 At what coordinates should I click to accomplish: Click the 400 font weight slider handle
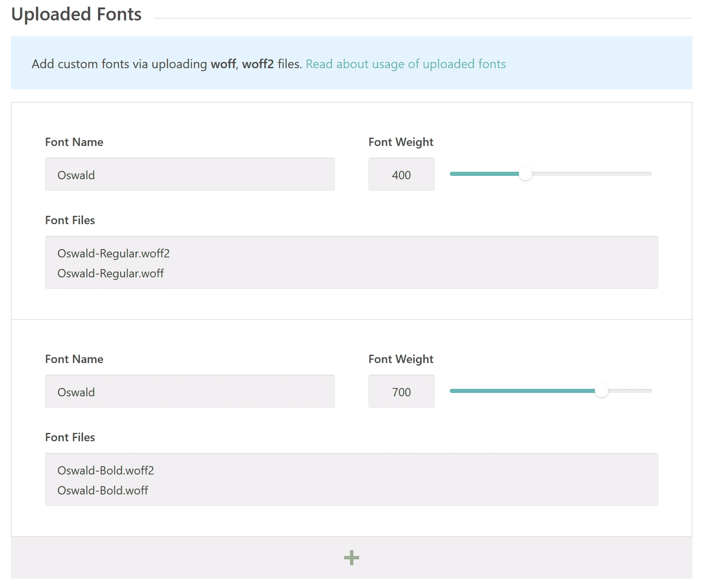pos(525,174)
